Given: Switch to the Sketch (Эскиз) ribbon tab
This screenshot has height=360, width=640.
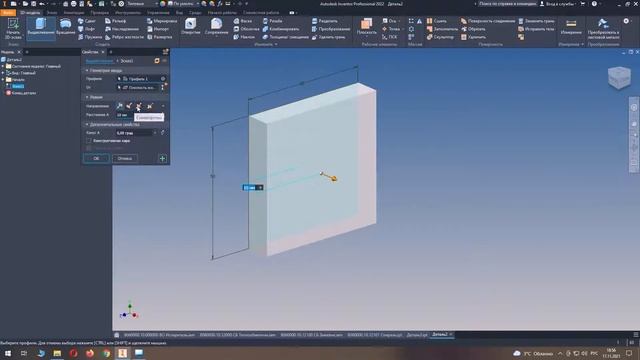Looking at the screenshot, I should pyautogui.click(x=52, y=13).
